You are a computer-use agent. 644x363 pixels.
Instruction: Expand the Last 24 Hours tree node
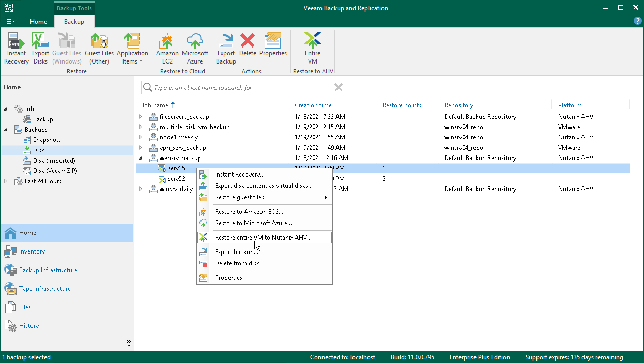(x=6, y=181)
